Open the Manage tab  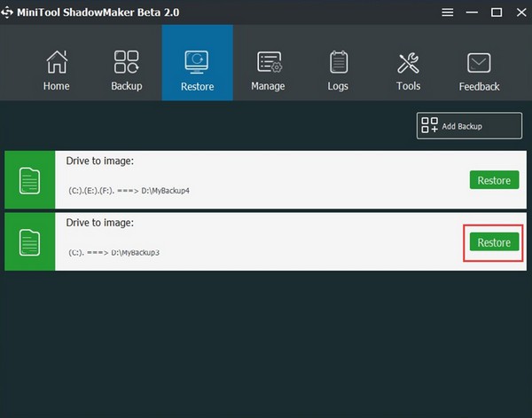tap(268, 71)
